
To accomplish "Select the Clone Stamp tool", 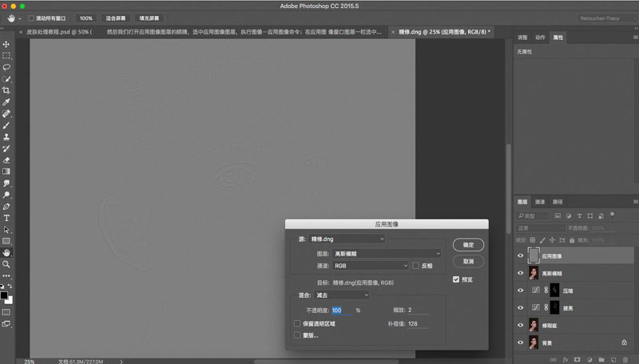I will point(6,136).
